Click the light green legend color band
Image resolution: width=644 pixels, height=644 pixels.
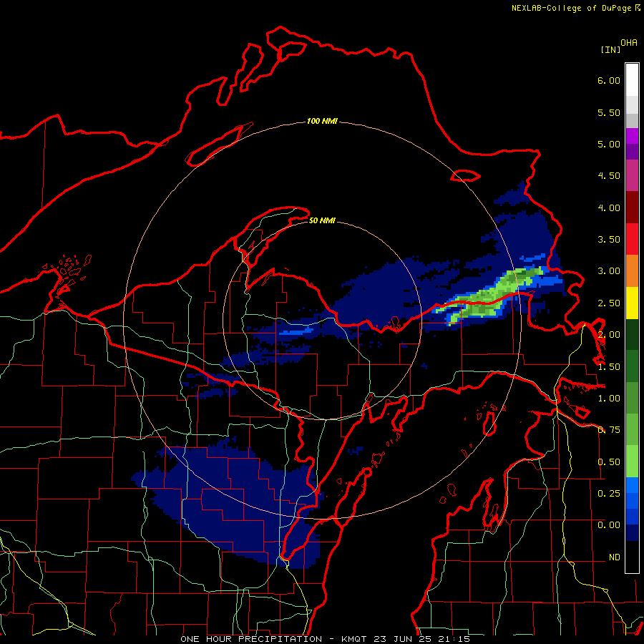click(x=632, y=462)
